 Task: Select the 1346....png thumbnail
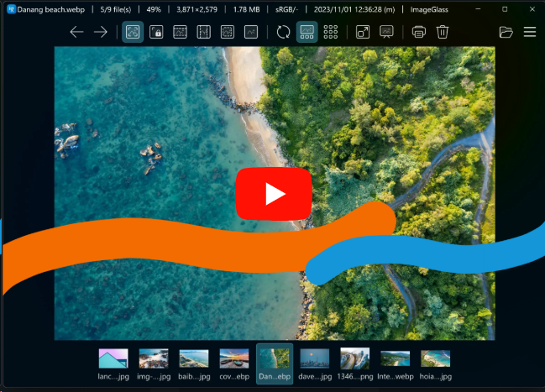[x=355, y=363]
